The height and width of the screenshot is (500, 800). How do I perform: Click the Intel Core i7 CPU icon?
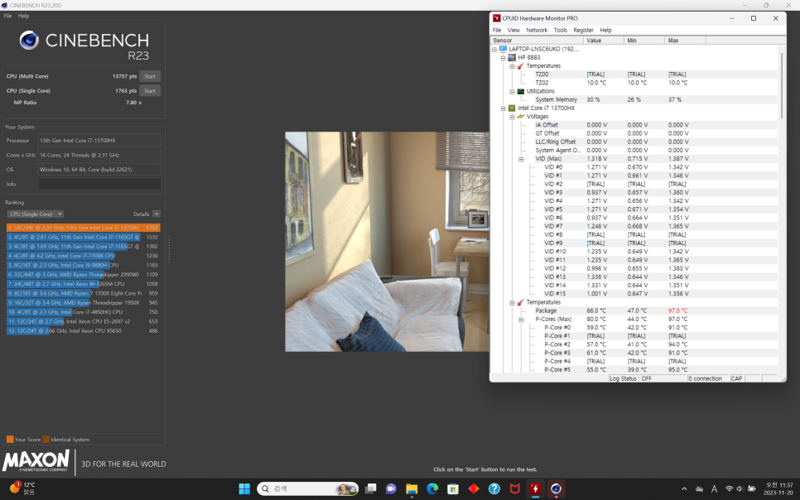512,108
